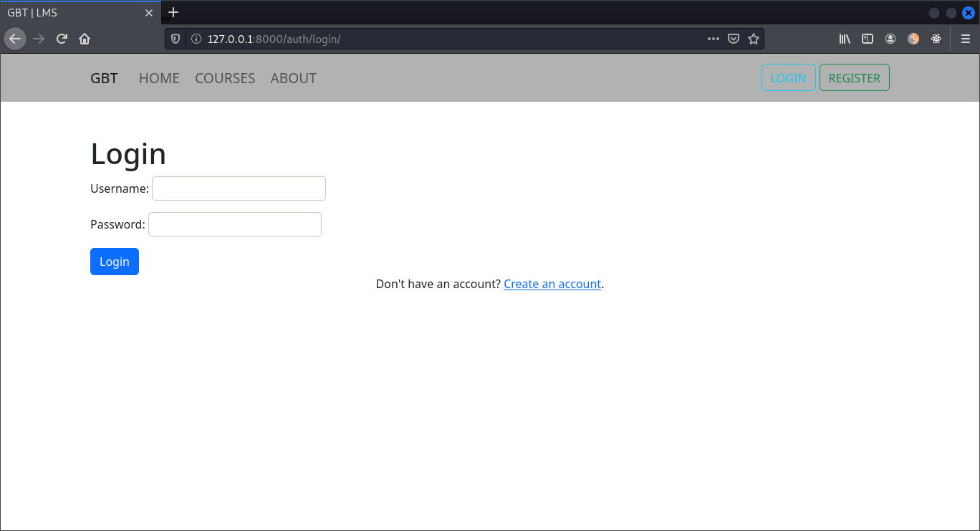Screen dimensions: 980x531
Task: Open the tracking protection shield
Action: (x=175, y=39)
